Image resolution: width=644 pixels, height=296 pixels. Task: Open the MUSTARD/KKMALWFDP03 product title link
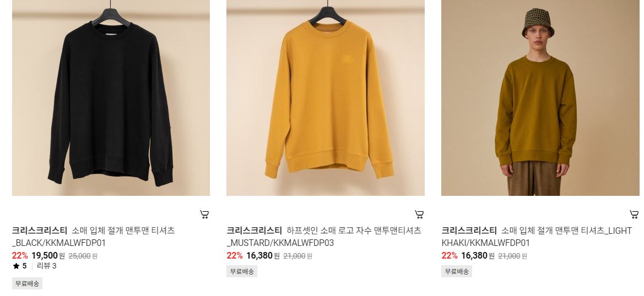tap(324, 237)
